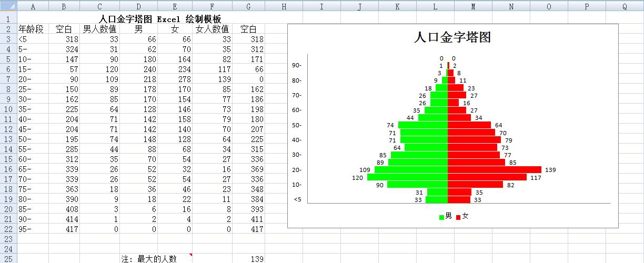Image resolution: width=644 pixels, height=263 pixels.
Task: Click the red comment indicator near the note cell
Action: click(190, 255)
